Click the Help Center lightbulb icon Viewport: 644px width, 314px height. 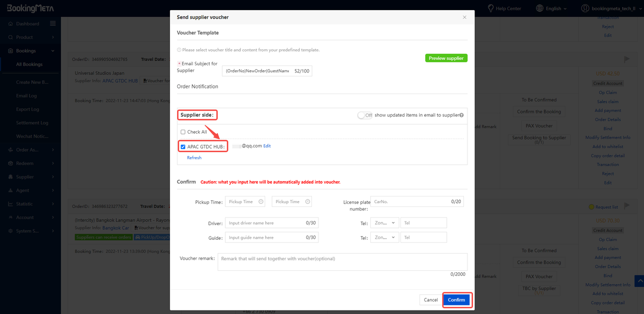pyautogui.click(x=491, y=9)
